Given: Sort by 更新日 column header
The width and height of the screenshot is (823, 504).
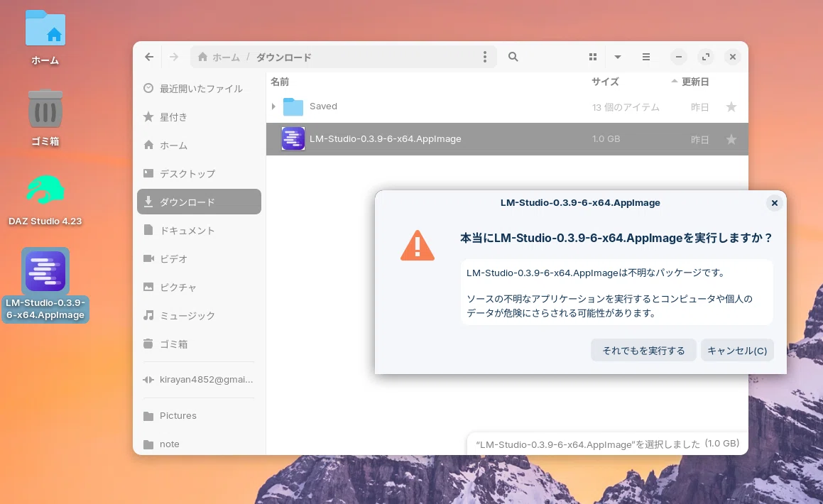Looking at the screenshot, I should tap(694, 82).
